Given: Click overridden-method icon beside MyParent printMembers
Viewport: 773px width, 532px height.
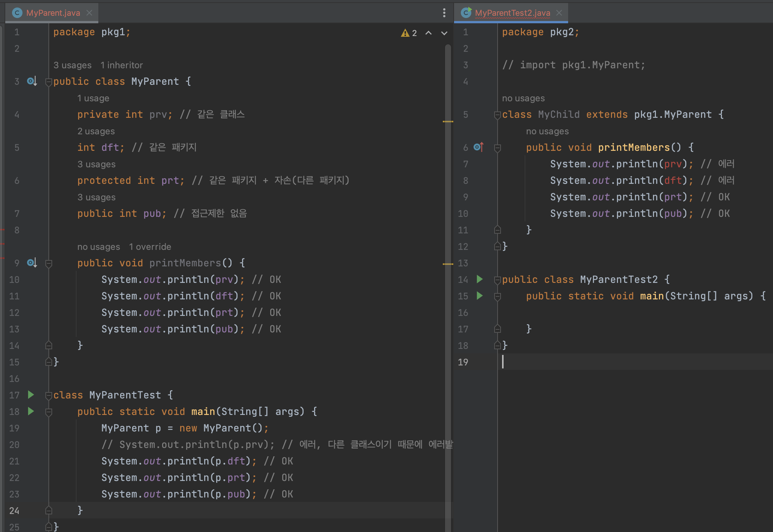Looking at the screenshot, I should (x=32, y=263).
